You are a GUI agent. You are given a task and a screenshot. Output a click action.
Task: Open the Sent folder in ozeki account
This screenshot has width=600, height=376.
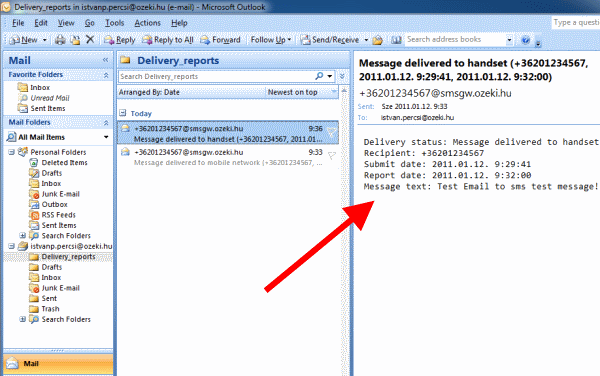[49, 298]
